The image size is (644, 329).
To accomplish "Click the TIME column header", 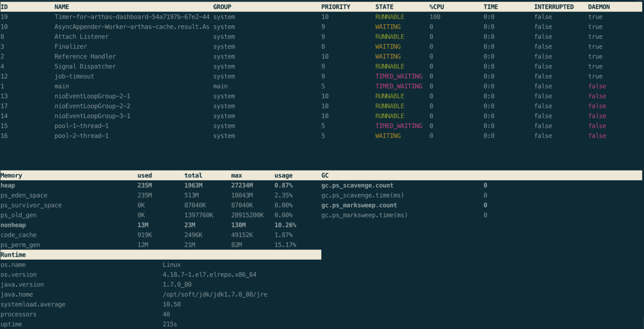I will pyautogui.click(x=491, y=7).
